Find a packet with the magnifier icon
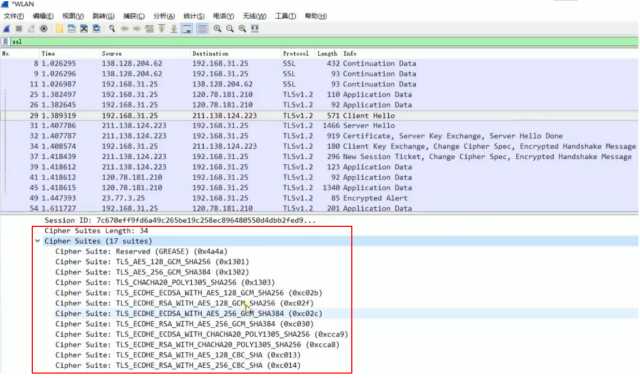Screen dimensions: 640x378 pos(112,29)
